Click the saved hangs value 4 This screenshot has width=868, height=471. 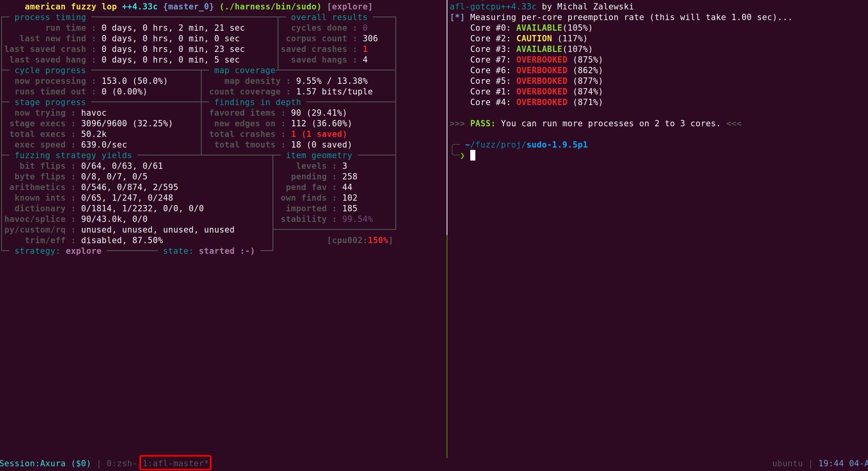click(365, 59)
